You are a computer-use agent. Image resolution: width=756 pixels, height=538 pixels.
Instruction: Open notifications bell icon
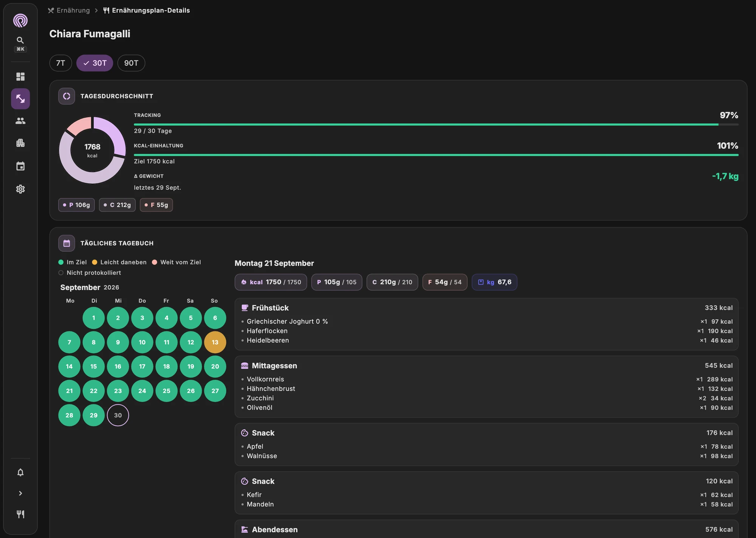coord(20,472)
